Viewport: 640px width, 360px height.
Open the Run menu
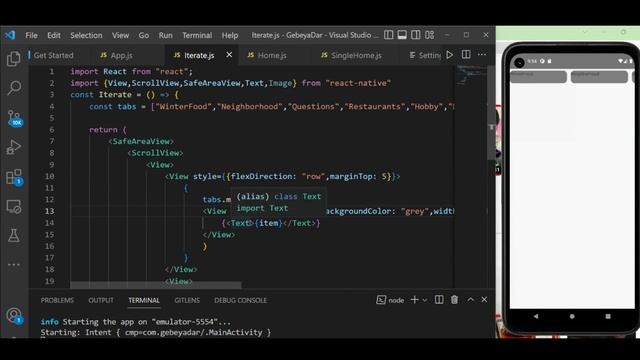[x=165, y=36]
